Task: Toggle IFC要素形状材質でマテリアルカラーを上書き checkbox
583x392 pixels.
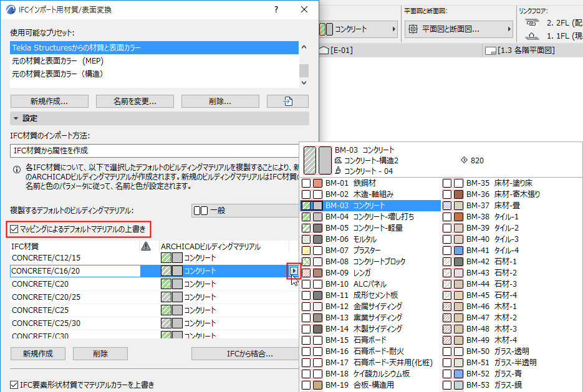Action: (x=14, y=385)
